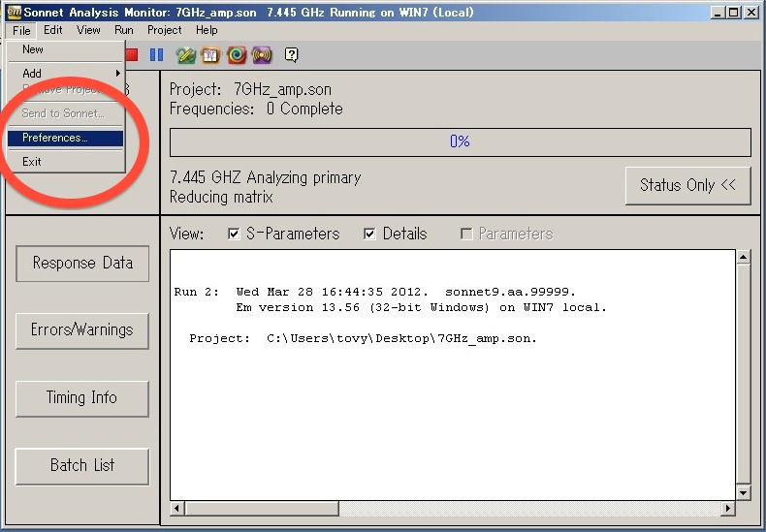The height and width of the screenshot is (532, 766).
Task: Click the em application icon in the title bar
Action: click(x=15, y=12)
